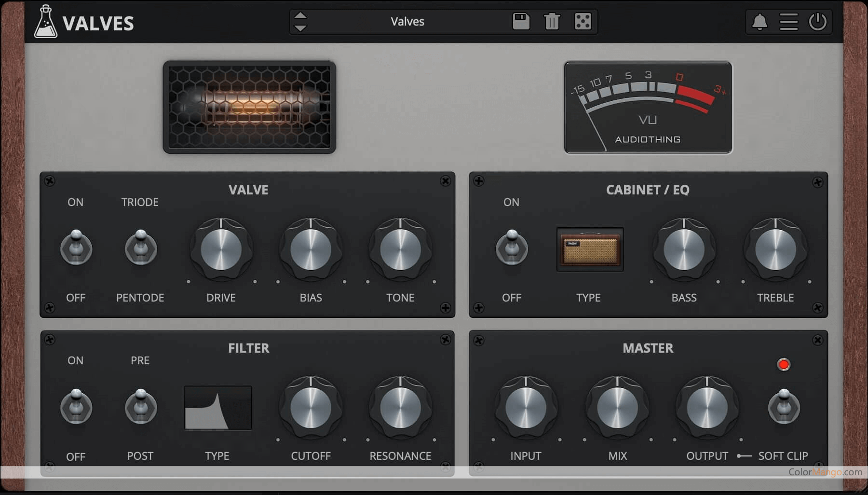Step to the next preset with the down arrow
This screenshot has width=868, height=495.
pos(299,27)
